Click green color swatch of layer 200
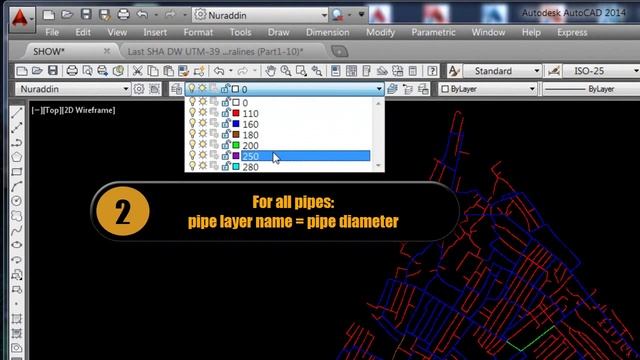 pyautogui.click(x=236, y=145)
